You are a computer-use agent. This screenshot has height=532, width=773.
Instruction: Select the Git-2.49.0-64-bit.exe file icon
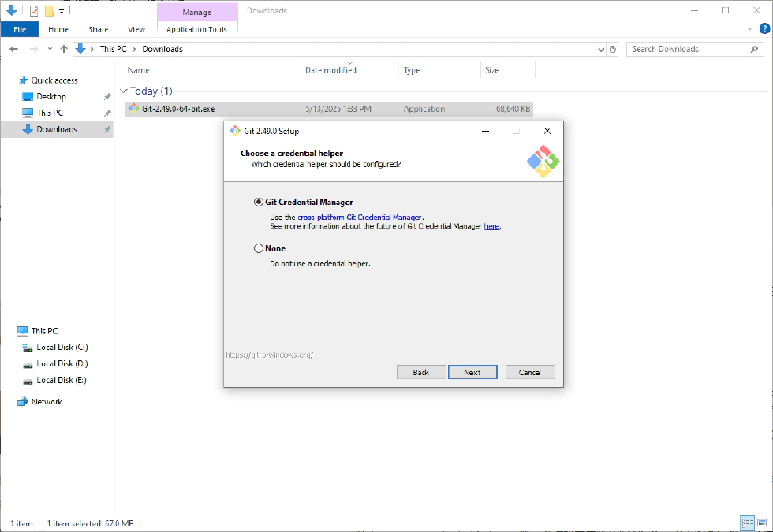tap(134, 109)
